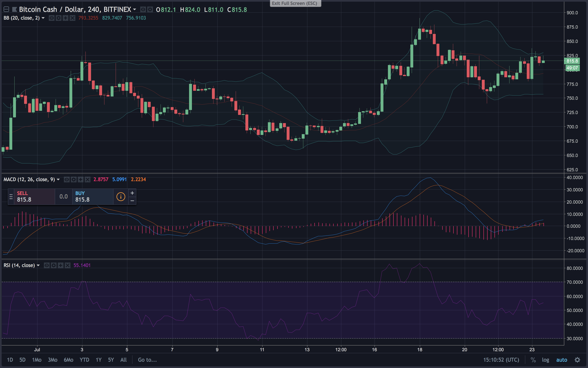The height and width of the screenshot is (368, 588).
Task: Click the low value L811.0 in header
Action: tap(214, 9)
